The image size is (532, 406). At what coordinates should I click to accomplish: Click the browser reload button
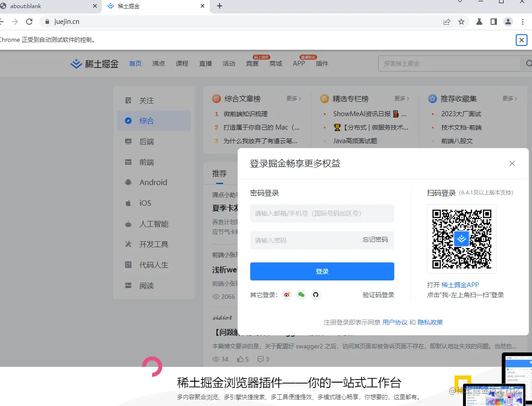point(30,22)
